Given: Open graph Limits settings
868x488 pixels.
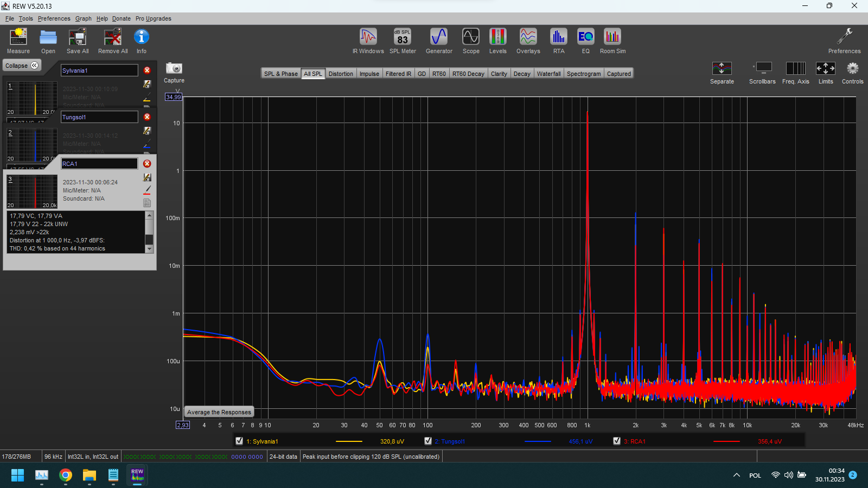Looking at the screenshot, I should 826,73.
